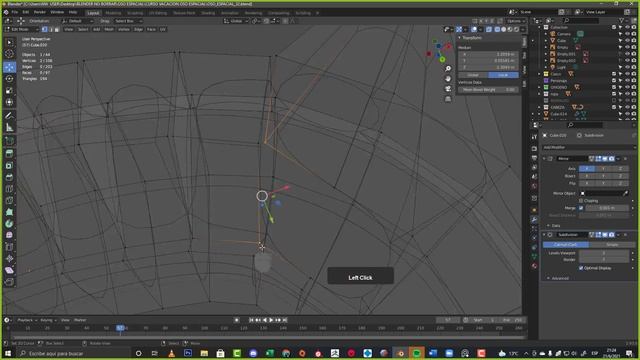Hide the Camera object with eye icon
Viewport: 640px width, 360px height.
(627, 34)
